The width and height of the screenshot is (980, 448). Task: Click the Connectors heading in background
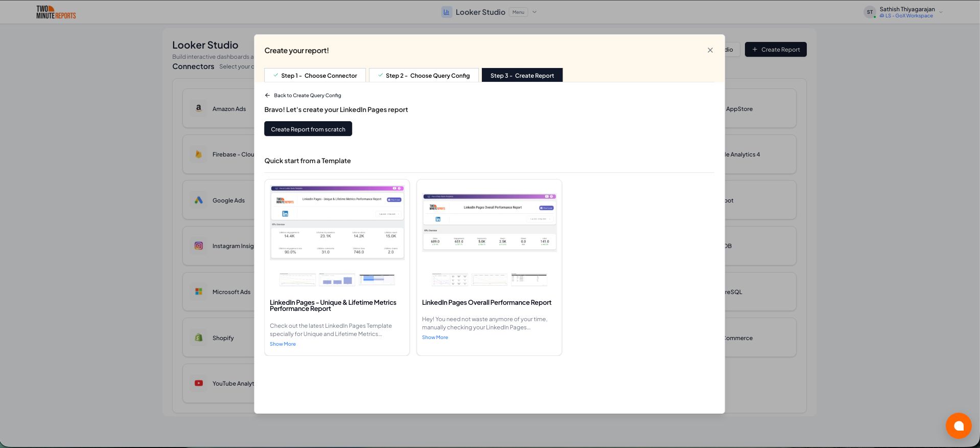193,66
